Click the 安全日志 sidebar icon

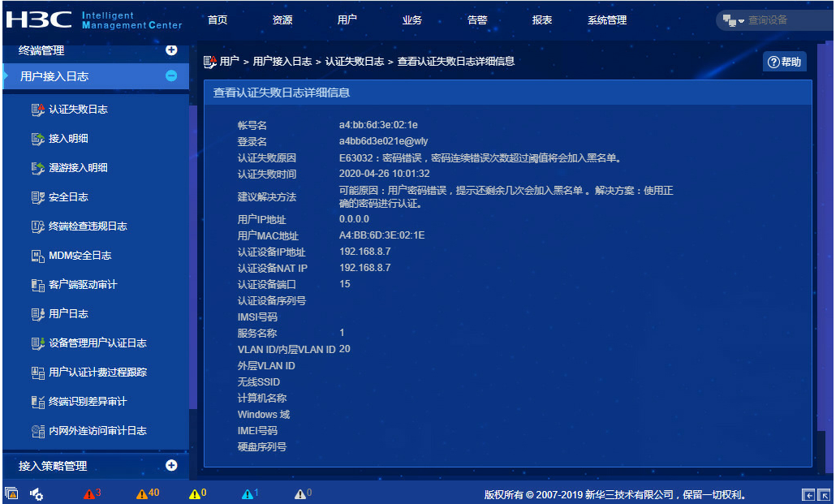[x=37, y=198]
